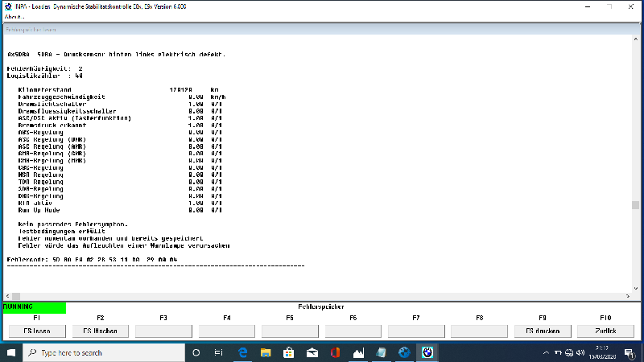Click the taskbar clock and date
Screen dimensions: 644x362
point(602,352)
